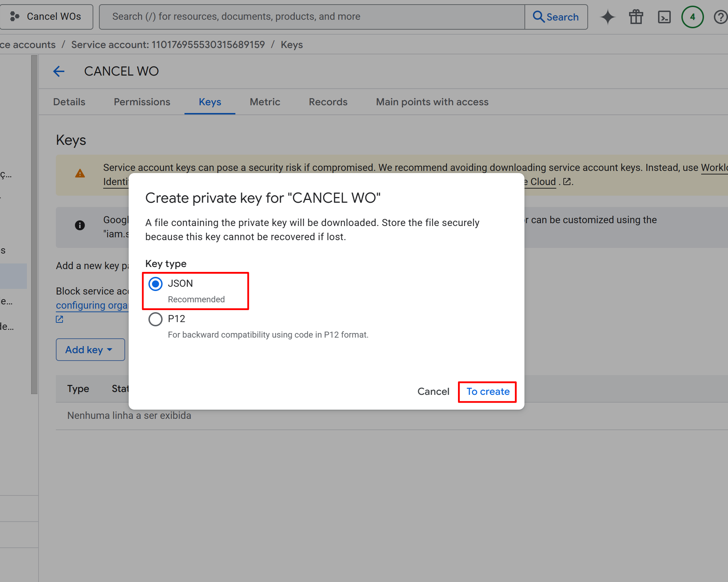This screenshot has height=582, width=728.
Task: Click the back arrow beside CANCEL WO
Action: (59, 71)
